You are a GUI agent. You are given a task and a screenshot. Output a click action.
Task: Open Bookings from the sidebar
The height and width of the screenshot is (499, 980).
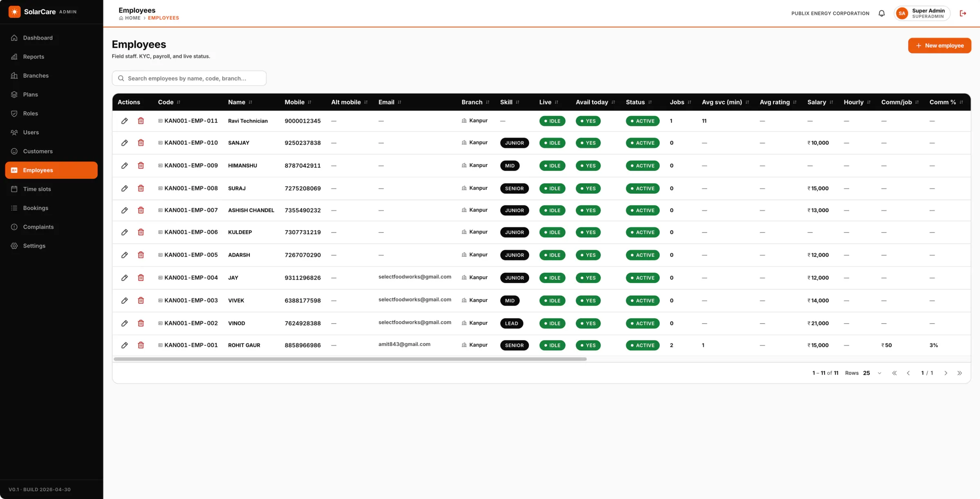tap(51, 208)
